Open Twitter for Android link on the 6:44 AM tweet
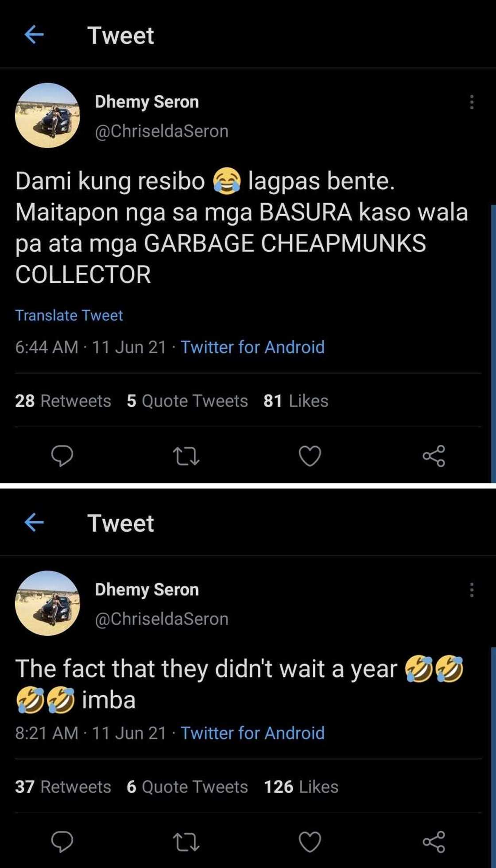The image size is (496, 868). 252,347
